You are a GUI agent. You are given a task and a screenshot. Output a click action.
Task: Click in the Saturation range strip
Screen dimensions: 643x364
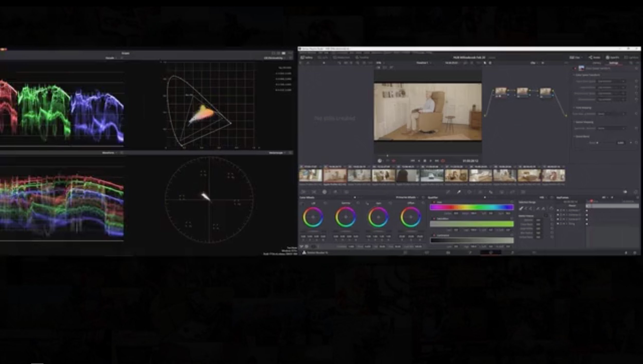click(x=472, y=224)
